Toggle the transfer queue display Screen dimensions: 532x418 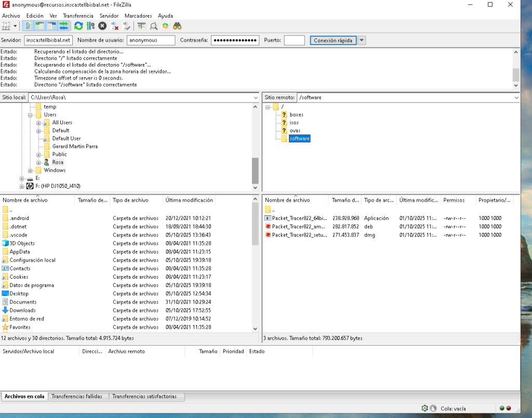pos(63,25)
